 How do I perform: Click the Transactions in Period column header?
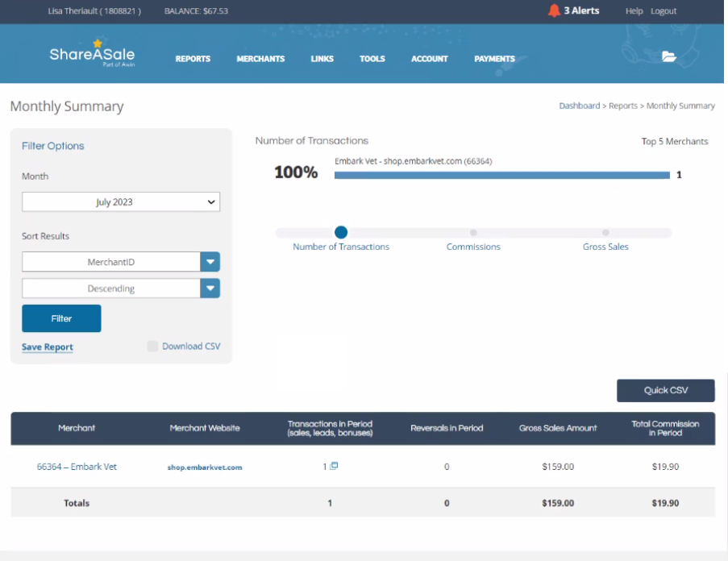click(x=330, y=428)
